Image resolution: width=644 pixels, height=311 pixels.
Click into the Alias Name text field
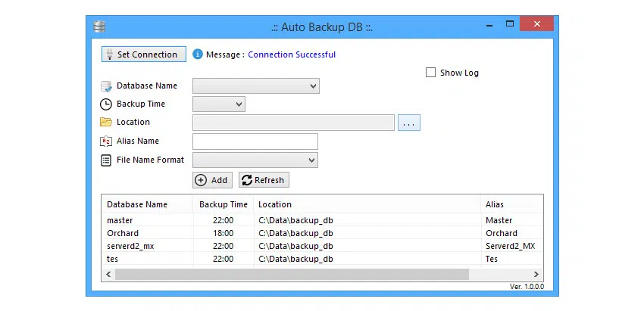pos(255,142)
